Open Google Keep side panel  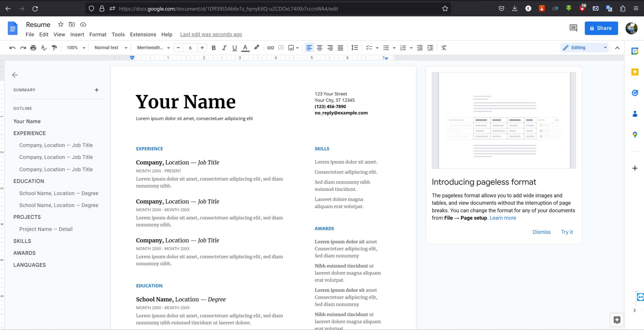point(635,72)
